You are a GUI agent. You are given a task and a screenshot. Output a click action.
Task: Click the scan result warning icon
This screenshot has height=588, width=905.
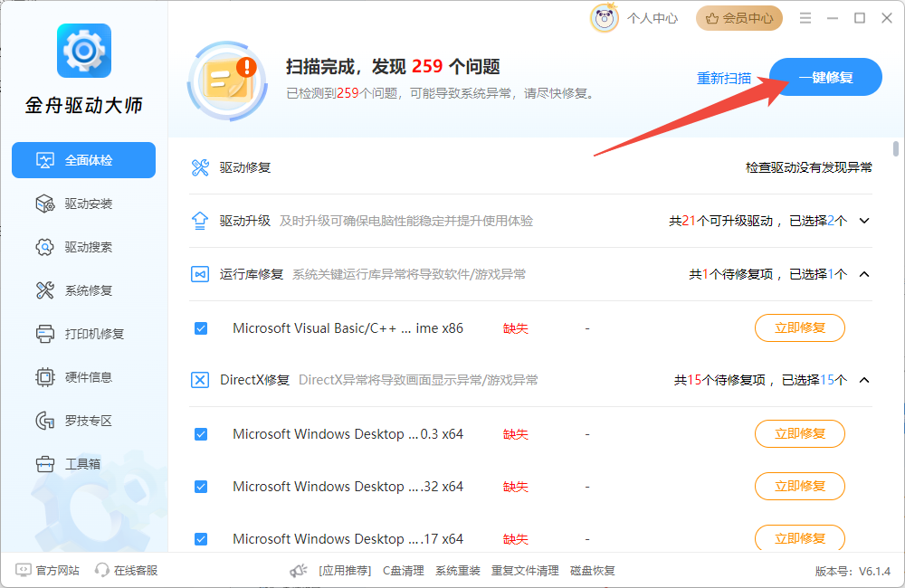click(x=228, y=81)
